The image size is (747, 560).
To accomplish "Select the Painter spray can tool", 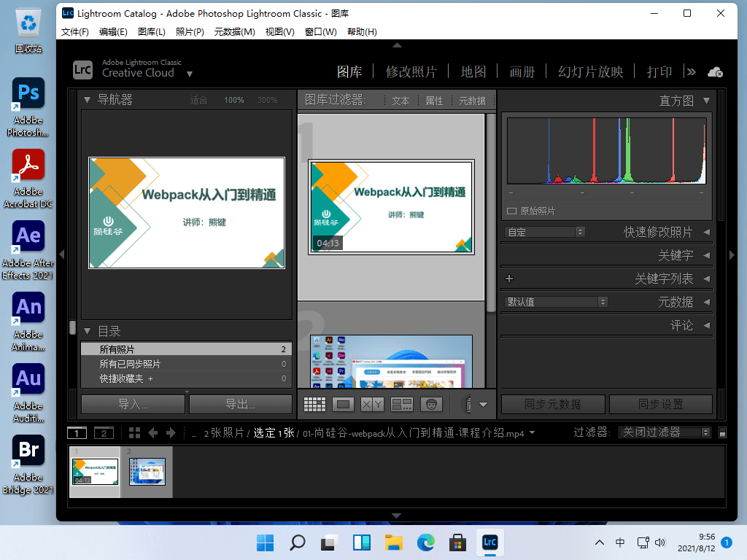I will [468, 404].
